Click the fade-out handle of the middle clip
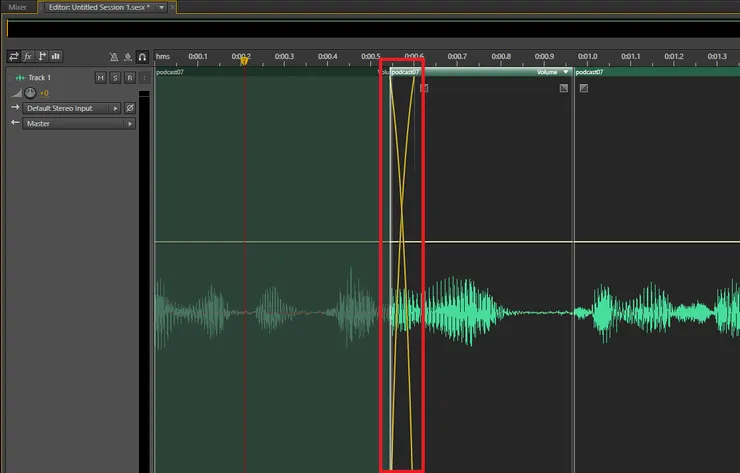This screenshot has height=473, width=740. click(x=563, y=88)
